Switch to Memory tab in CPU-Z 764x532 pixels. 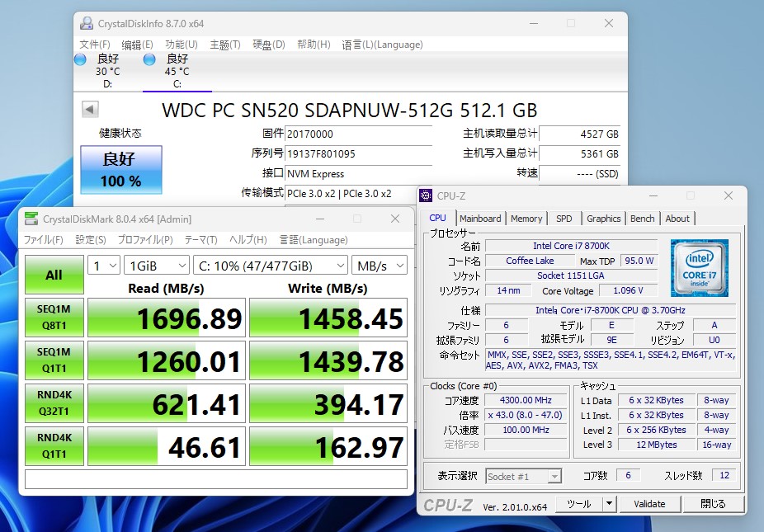(526, 219)
